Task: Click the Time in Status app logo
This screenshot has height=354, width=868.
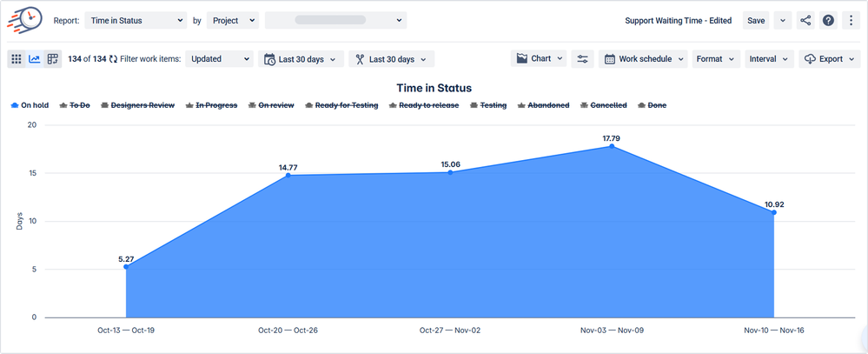Action: pyautogui.click(x=24, y=20)
